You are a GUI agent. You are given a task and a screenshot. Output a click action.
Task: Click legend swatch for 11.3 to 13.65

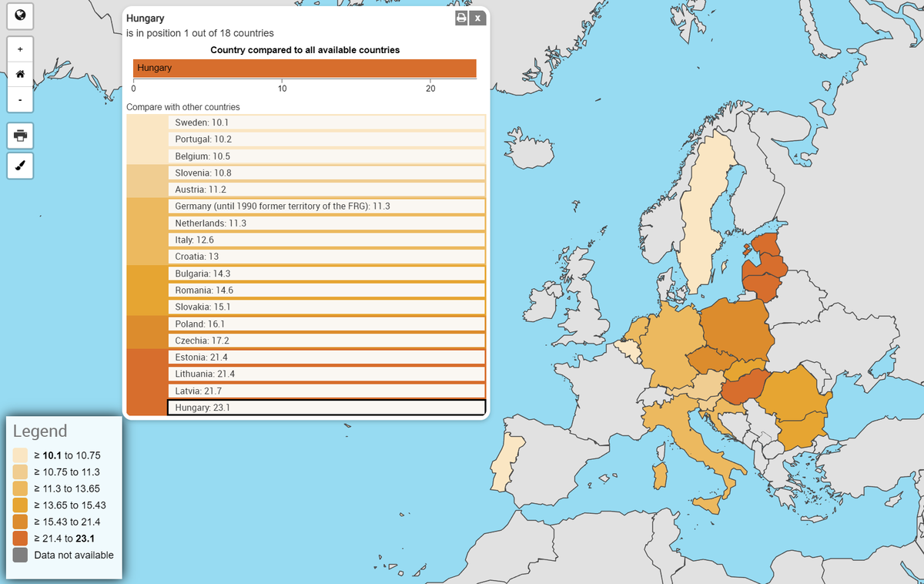pos(21,488)
